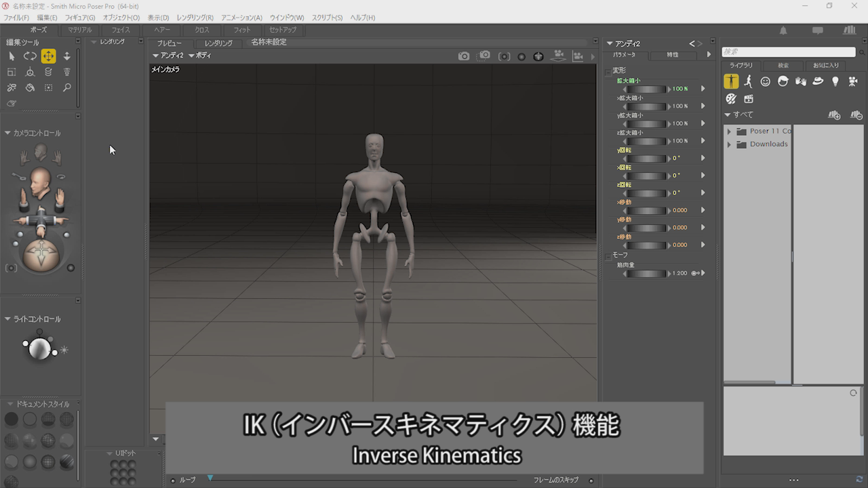Toggle the ループ loop option
The width and height of the screenshot is (868, 488).
(174, 481)
